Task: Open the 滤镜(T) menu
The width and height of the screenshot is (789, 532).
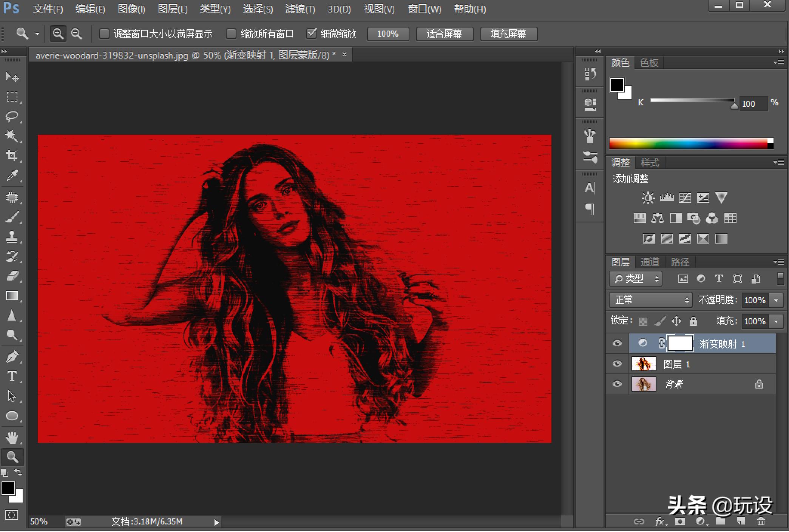Action: (300, 9)
